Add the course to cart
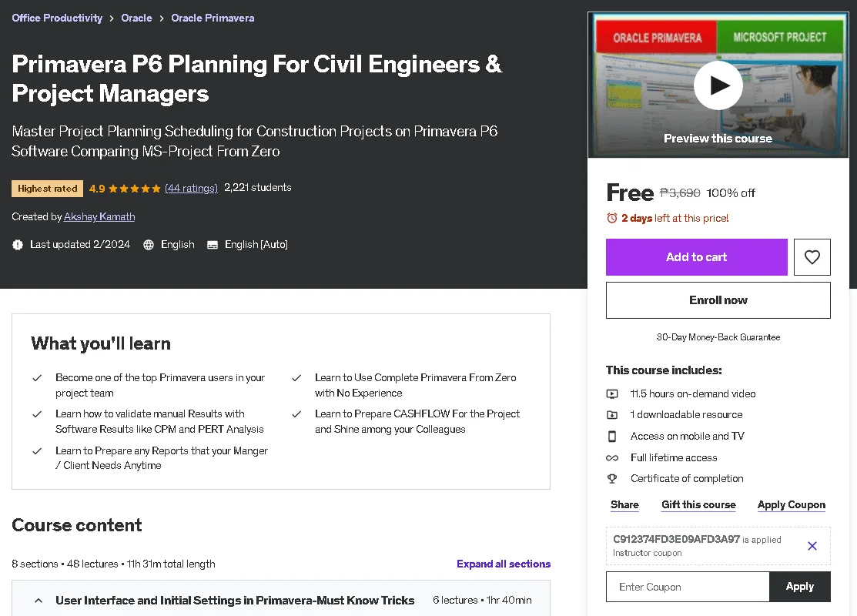This screenshot has height=616, width=857. (x=696, y=257)
